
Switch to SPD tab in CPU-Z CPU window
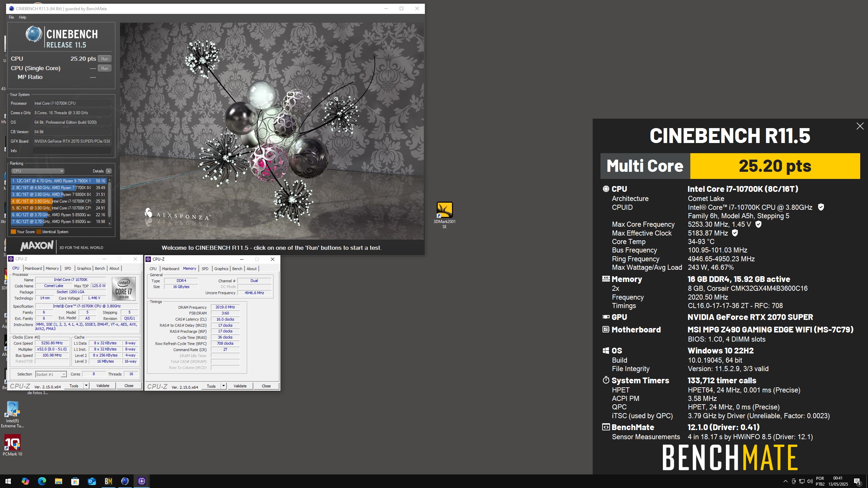(68, 268)
